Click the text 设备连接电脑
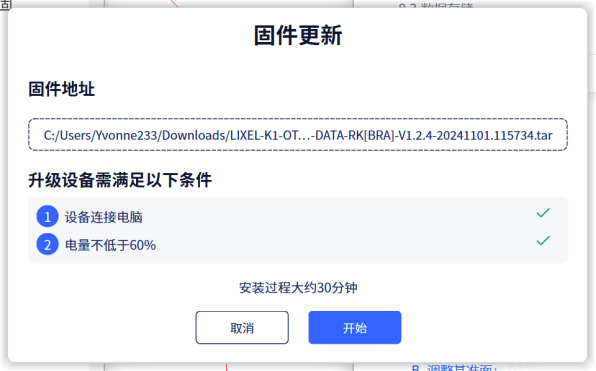 coord(103,217)
